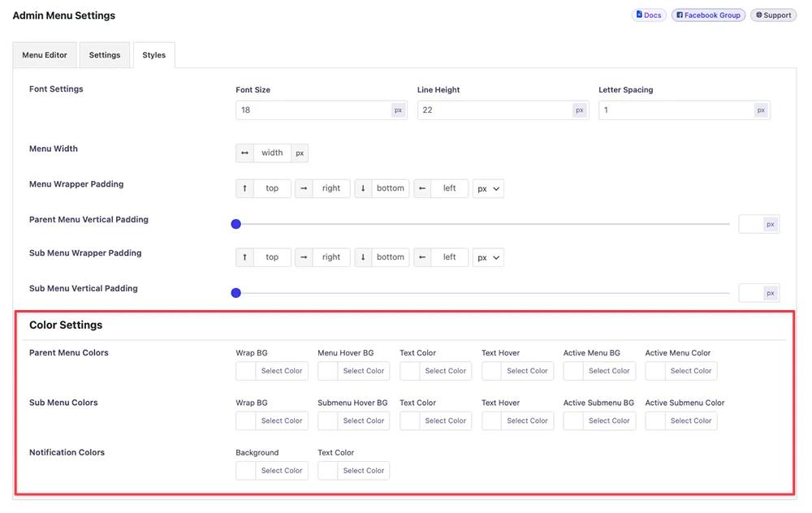Focus the Sub Menu Wrapper Padding top field
This screenshot has height=513, width=812.
(x=272, y=257)
